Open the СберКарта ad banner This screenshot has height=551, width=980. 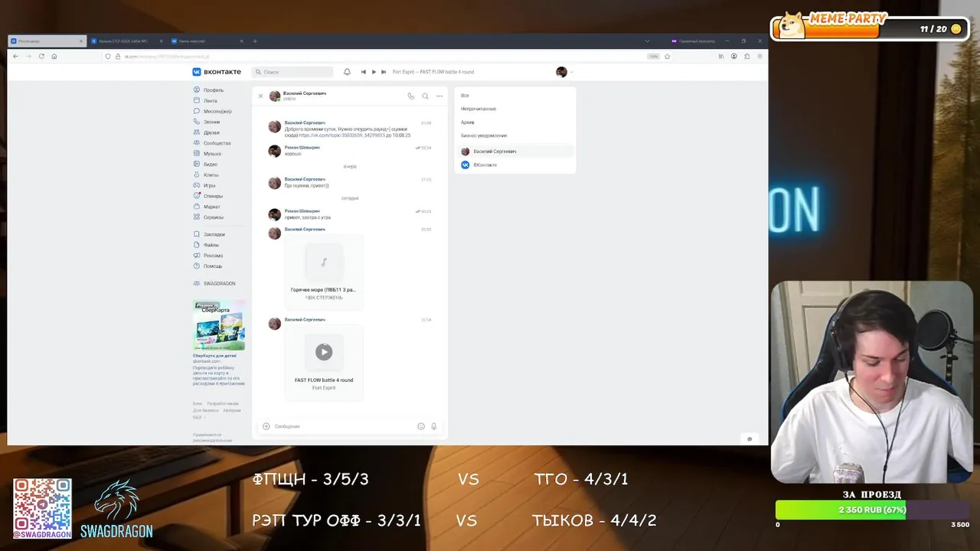(x=219, y=325)
